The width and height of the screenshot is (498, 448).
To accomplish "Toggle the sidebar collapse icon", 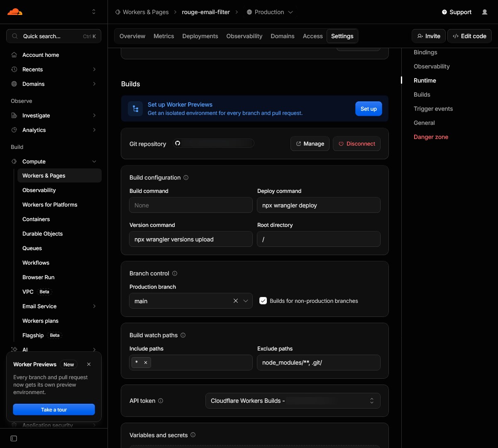I will 14,438.
